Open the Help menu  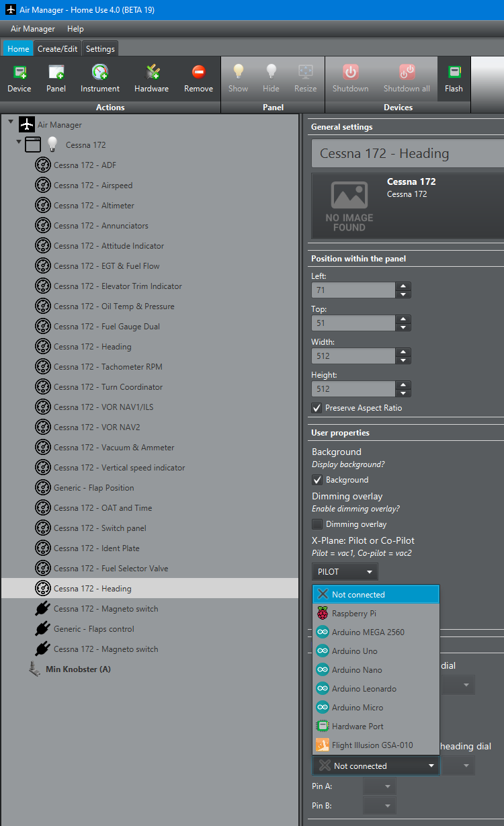coord(75,29)
